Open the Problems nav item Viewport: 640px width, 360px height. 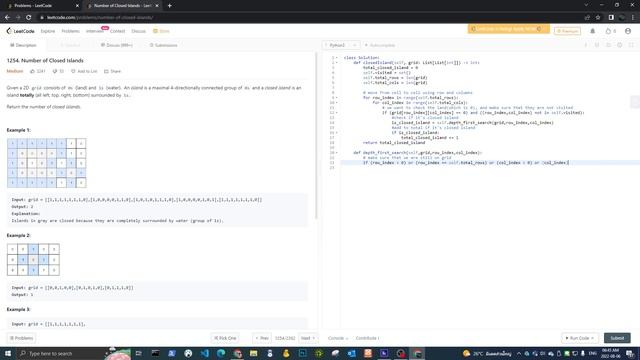(70, 31)
